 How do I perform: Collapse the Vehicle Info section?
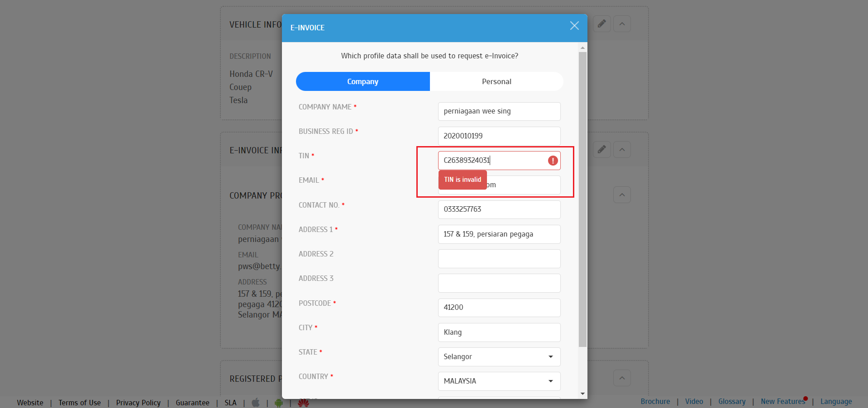click(622, 24)
